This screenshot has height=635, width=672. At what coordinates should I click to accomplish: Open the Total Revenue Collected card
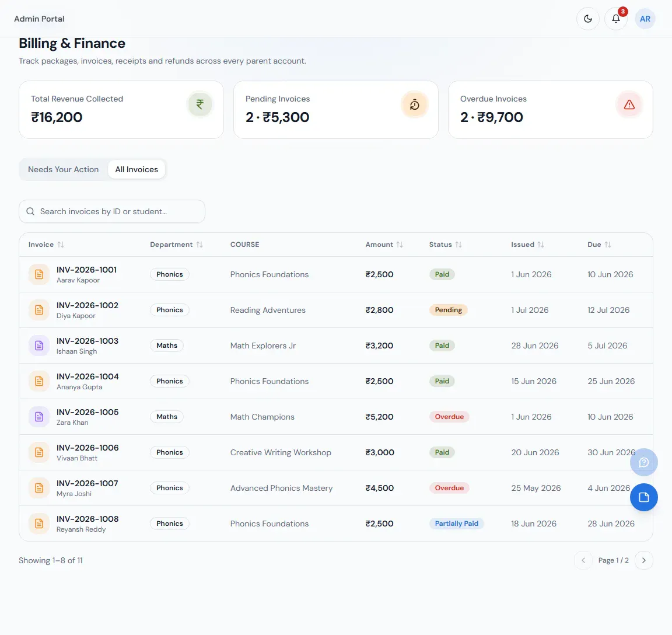(x=121, y=110)
